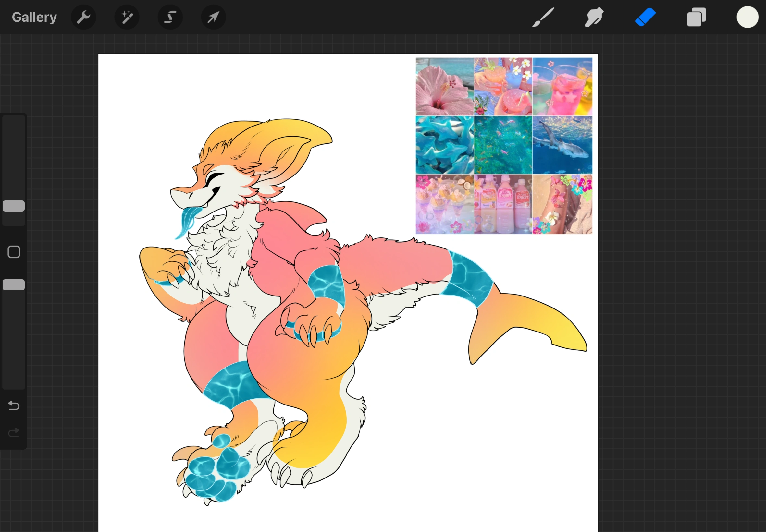Select the Transform arrow tool
This screenshot has width=766, height=532.
coord(213,17)
